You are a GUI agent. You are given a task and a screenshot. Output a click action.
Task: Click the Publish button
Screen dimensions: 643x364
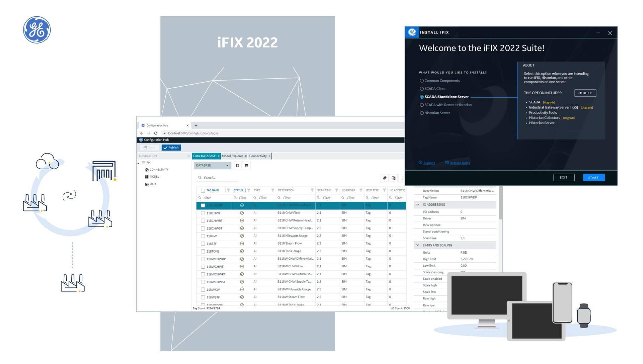point(171,148)
